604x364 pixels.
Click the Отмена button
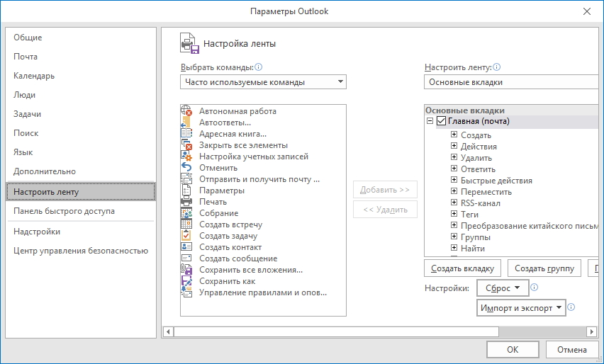(572, 349)
